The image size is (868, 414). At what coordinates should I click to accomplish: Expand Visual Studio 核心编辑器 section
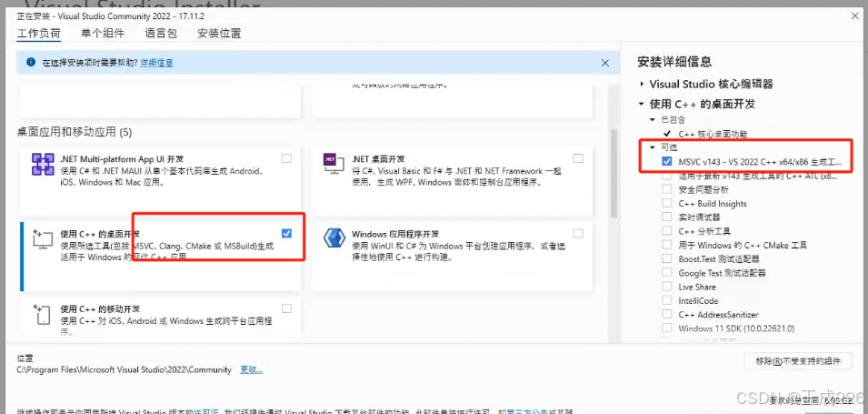(x=642, y=85)
